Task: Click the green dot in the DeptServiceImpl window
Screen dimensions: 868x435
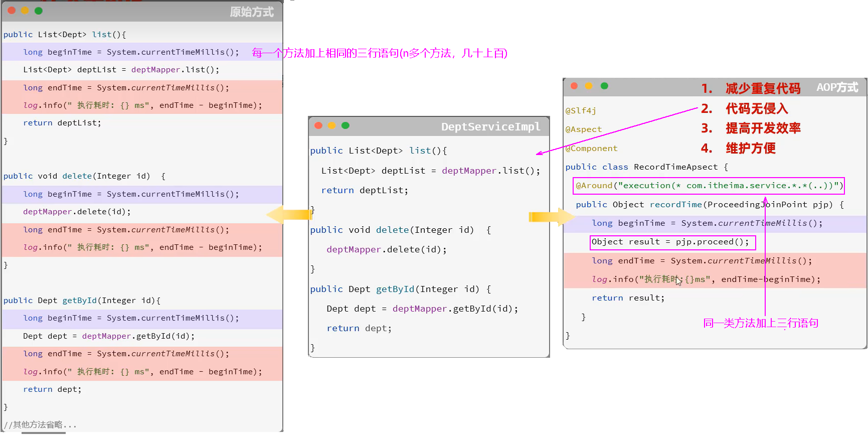Action: point(345,125)
